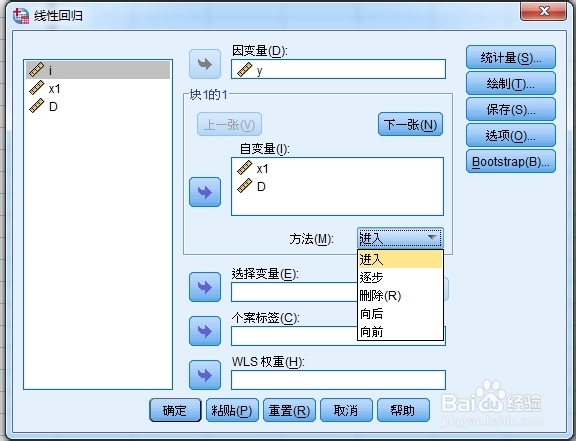Viewport: 576px width, 441px height.
Task: Collapse the 方法 dropdown combo box
Action: pos(400,238)
